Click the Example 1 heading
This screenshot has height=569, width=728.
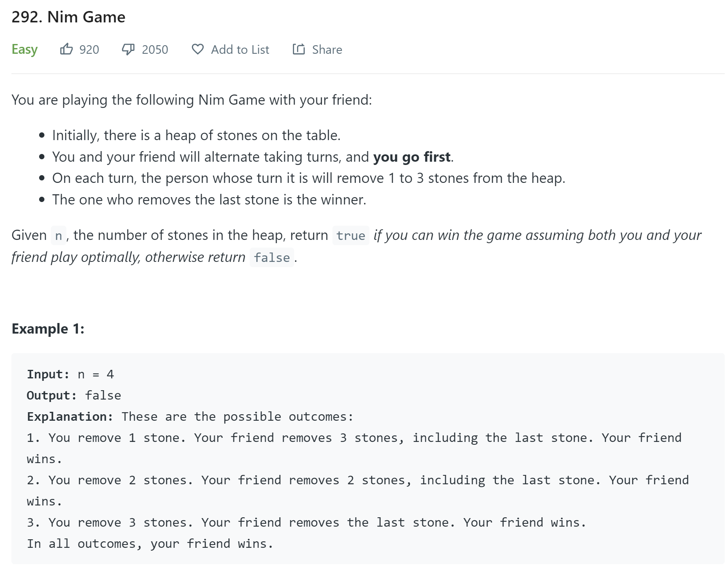click(x=48, y=329)
